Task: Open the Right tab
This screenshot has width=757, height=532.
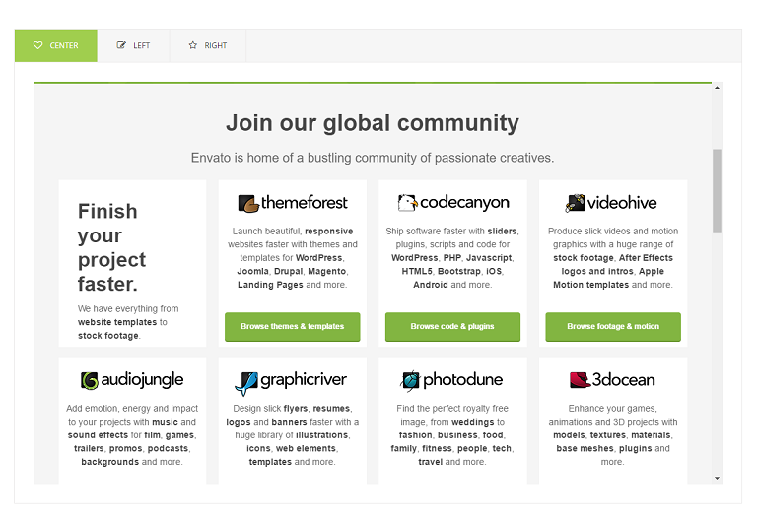Action: pyautogui.click(x=208, y=45)
